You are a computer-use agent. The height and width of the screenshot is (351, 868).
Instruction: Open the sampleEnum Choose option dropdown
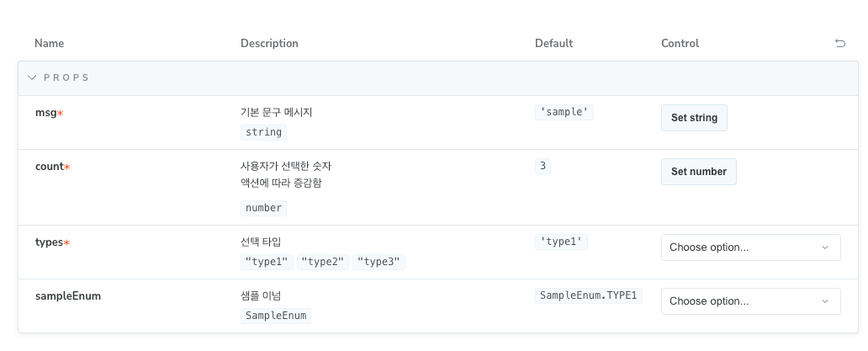click(x=750, y=301)
